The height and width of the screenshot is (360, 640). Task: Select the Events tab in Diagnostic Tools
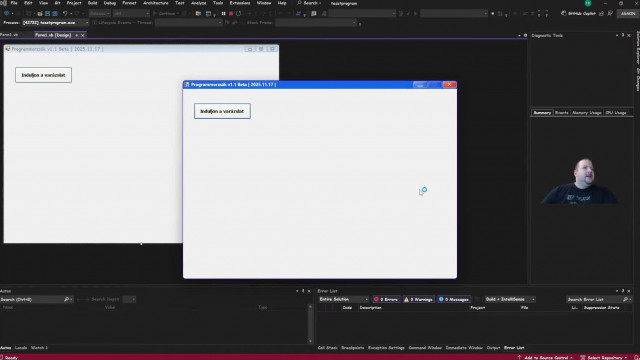click(561, 113)
